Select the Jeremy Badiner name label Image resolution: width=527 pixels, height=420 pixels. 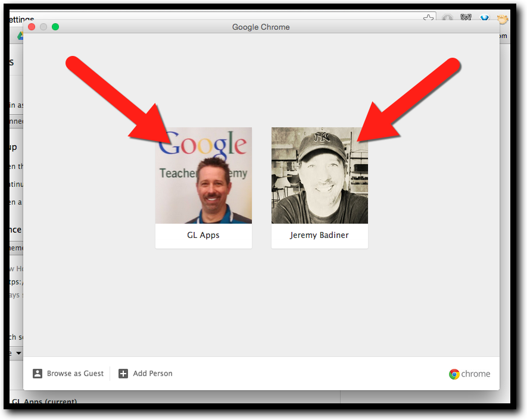pos(319,235)
